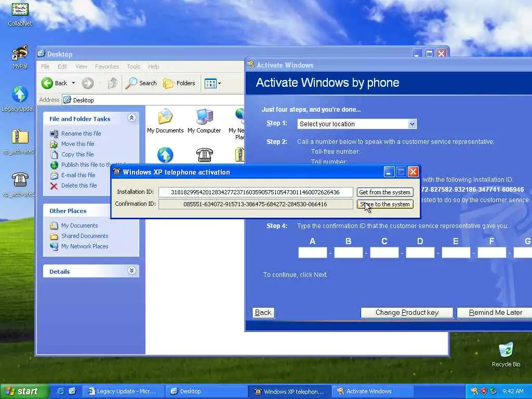532x399 pixels.
Task: Switch to Legacy Update taskbar button
Action: tap(123, 391)
